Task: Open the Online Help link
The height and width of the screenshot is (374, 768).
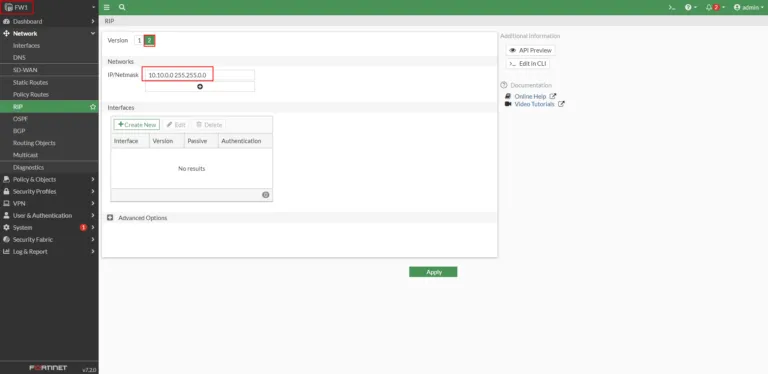Action: (x=530, y=96)
